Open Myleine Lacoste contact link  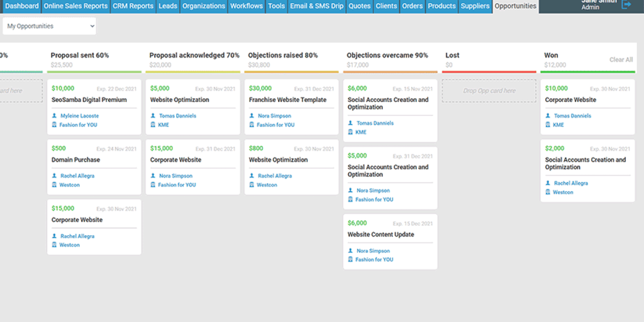pos(80,116)
